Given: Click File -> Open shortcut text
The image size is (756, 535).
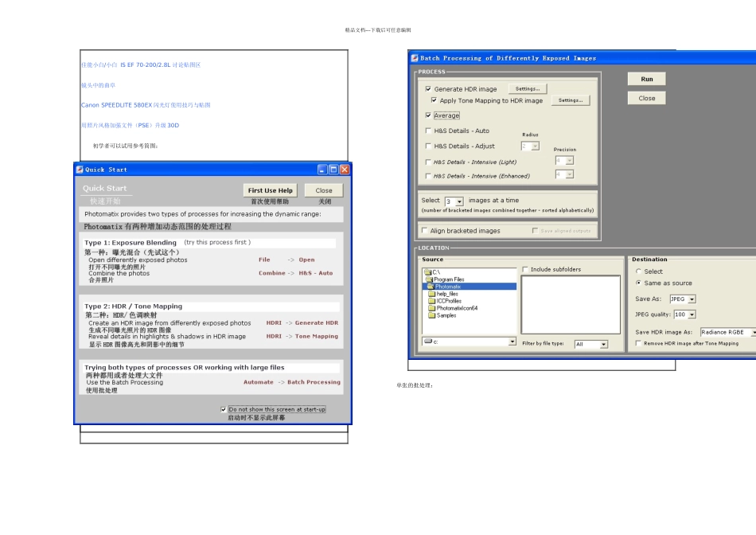Looking at the screenshot, I should pos(286,260).
